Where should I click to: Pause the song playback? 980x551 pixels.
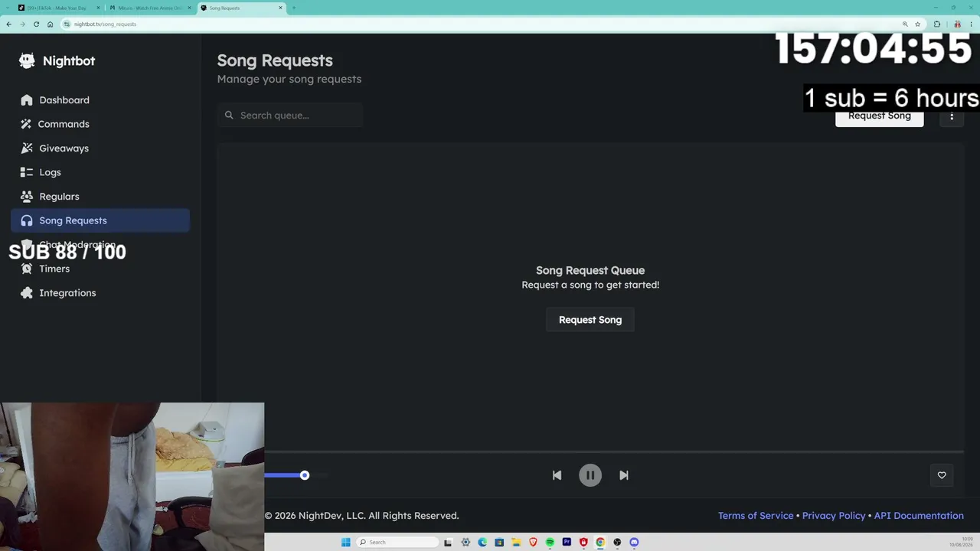click(x=590, y=475)
